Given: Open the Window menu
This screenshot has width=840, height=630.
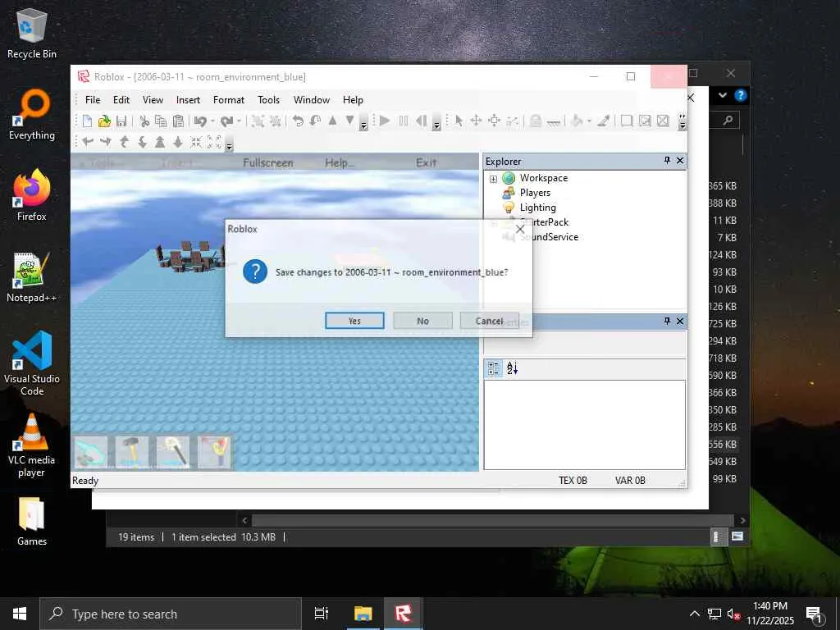Looking at the screenshot, I should tap(312, 100).
